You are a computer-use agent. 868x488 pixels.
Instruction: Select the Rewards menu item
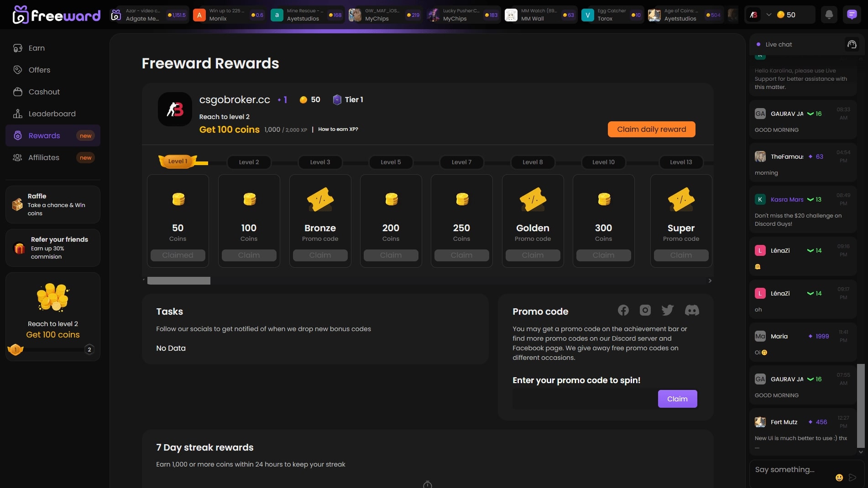[x=44, y=135]
